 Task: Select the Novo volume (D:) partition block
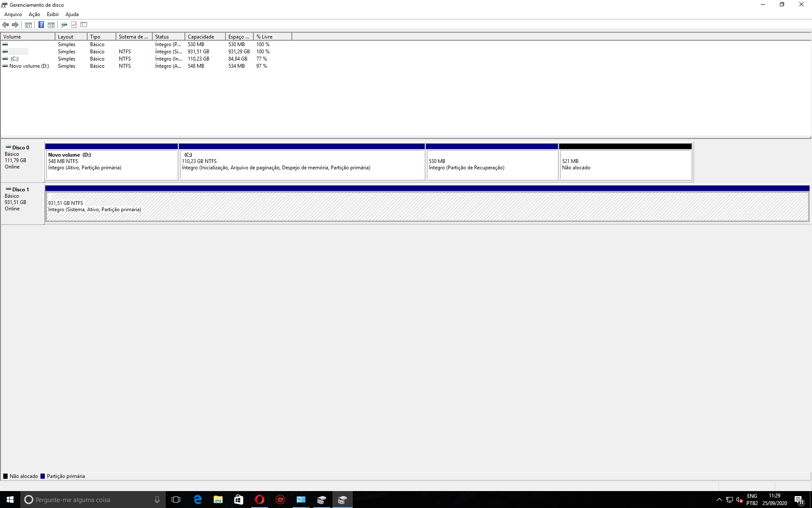112,162
